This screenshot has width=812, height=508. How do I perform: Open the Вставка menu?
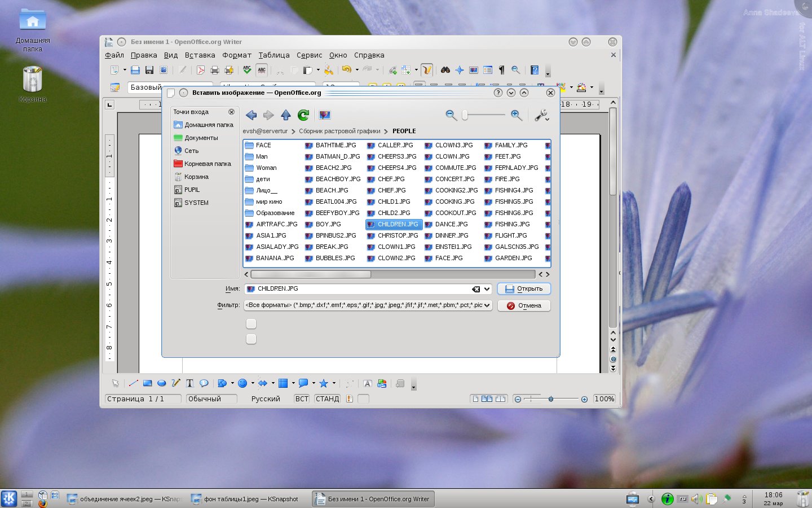point(200,55)
